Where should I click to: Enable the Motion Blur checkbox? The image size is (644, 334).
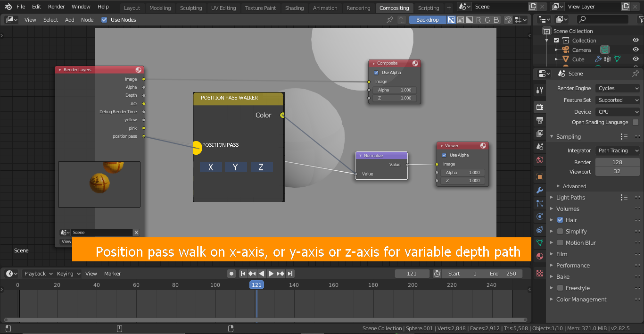pyautogui.click(x=560, y=242)
